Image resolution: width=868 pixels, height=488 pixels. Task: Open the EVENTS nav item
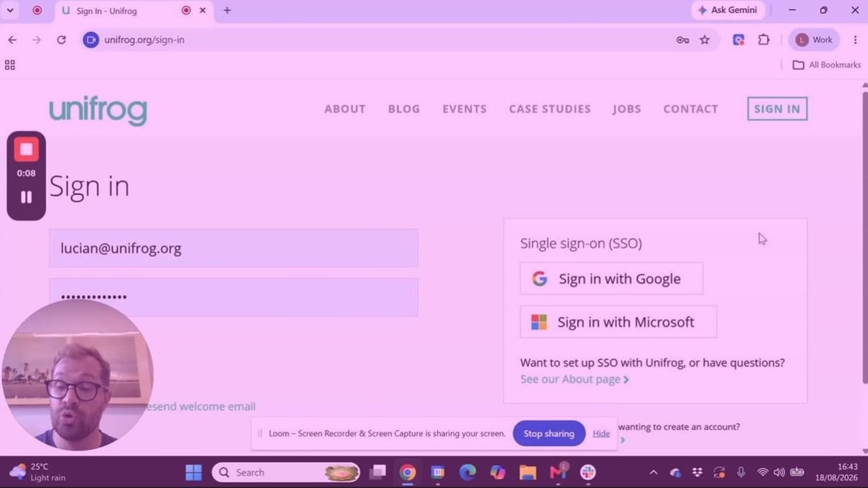tap(464, 109)
